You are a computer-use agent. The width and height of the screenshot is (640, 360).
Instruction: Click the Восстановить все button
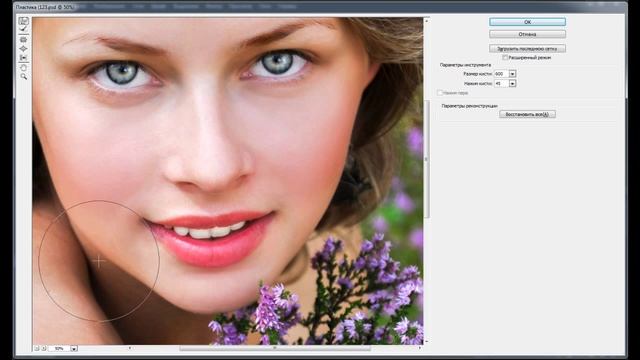pos(527,114)
